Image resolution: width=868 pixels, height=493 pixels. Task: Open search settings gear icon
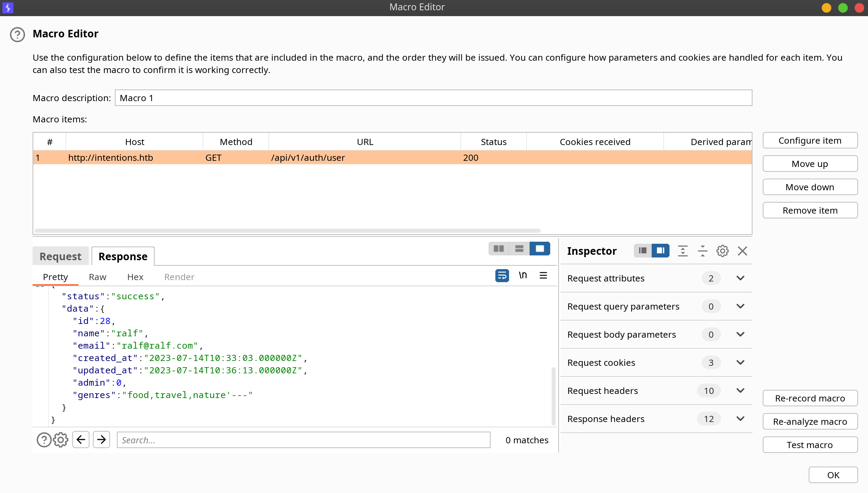61,440
